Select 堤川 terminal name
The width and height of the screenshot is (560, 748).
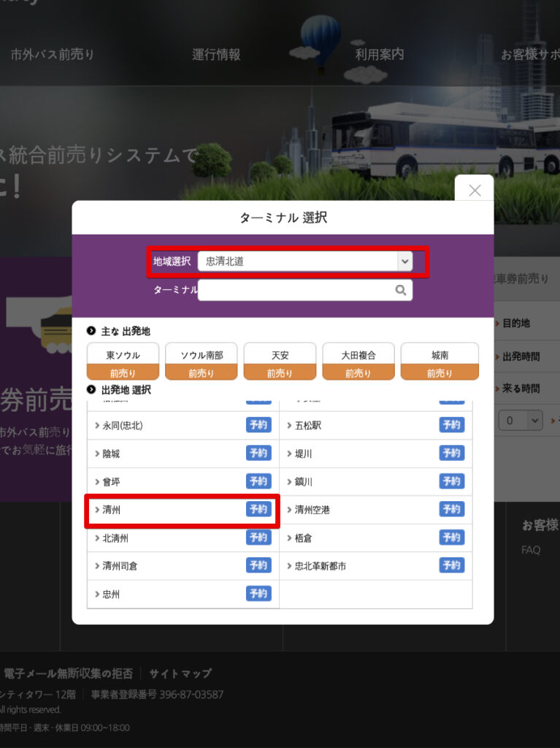[304, 454]
